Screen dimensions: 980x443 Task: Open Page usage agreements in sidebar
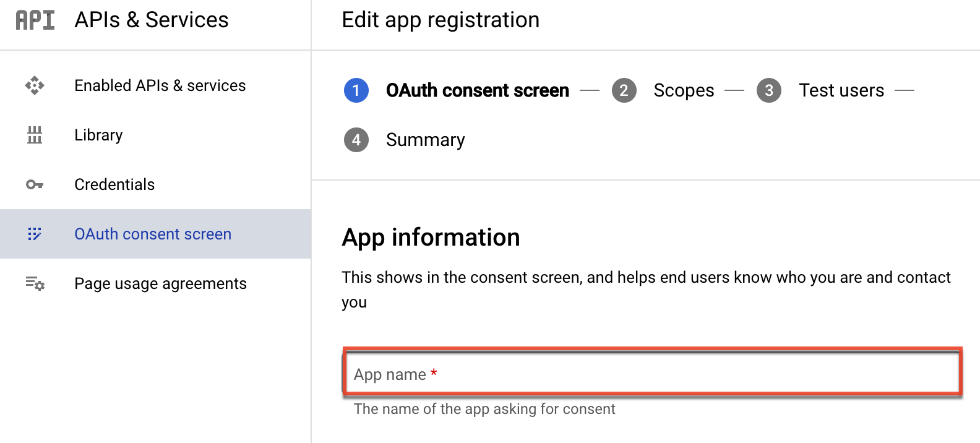(155, 283)
